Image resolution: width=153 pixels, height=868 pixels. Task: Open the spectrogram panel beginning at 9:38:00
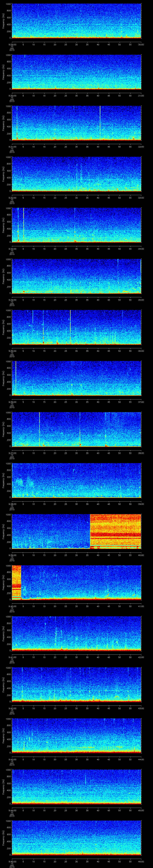(76, 480)
